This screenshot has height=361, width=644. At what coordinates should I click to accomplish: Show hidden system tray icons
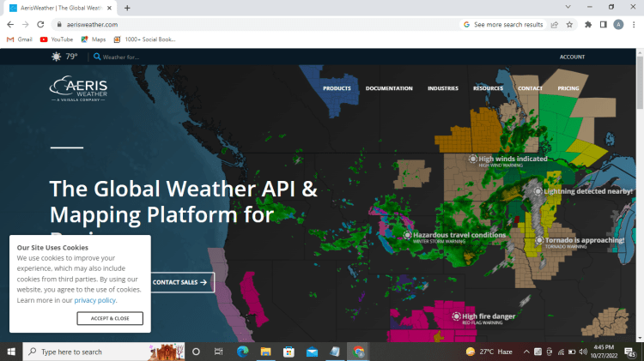click(x=526, y=352)
